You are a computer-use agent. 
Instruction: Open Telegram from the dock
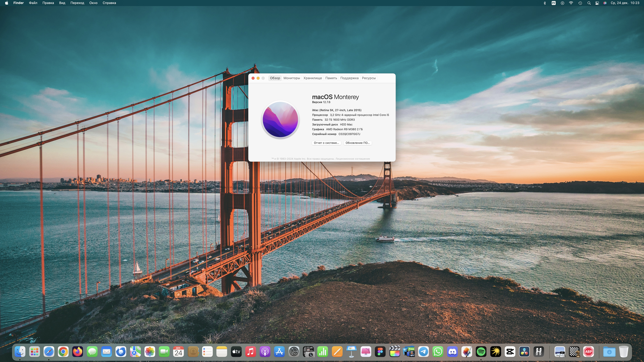click(x=424, y=352)
